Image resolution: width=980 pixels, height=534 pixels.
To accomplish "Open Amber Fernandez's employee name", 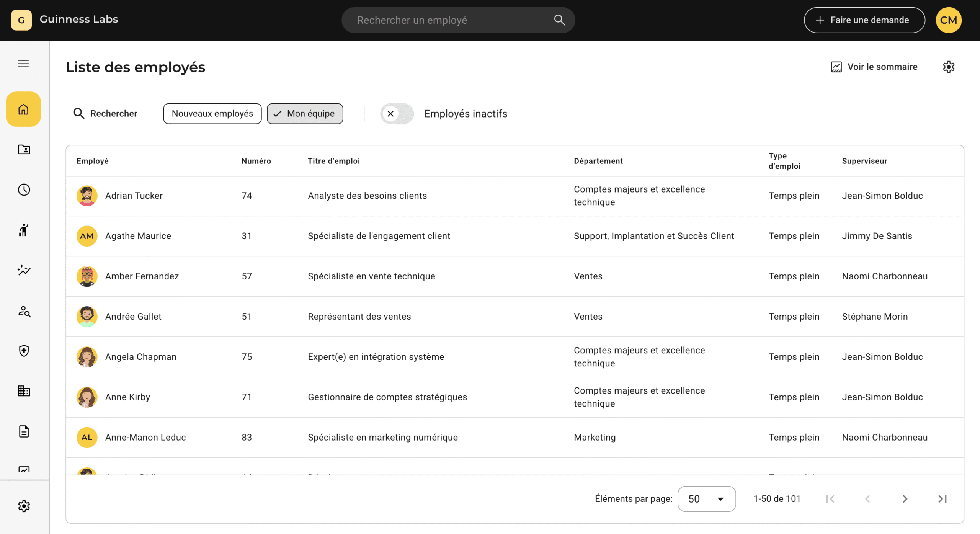I will point(142,276).
